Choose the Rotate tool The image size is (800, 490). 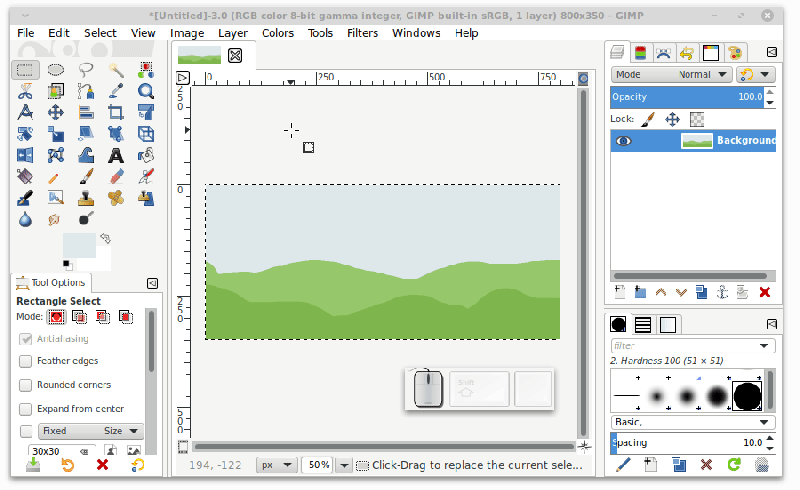[x=25, y=134]
